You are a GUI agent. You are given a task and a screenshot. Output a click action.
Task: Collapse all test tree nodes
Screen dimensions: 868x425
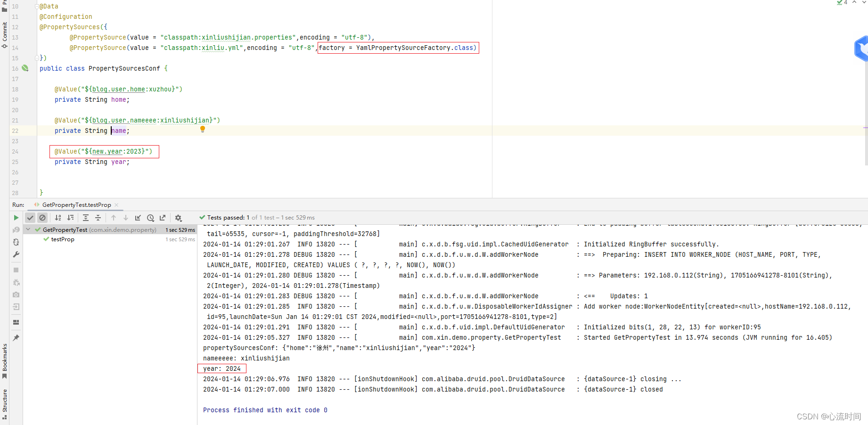click(98, 218)
